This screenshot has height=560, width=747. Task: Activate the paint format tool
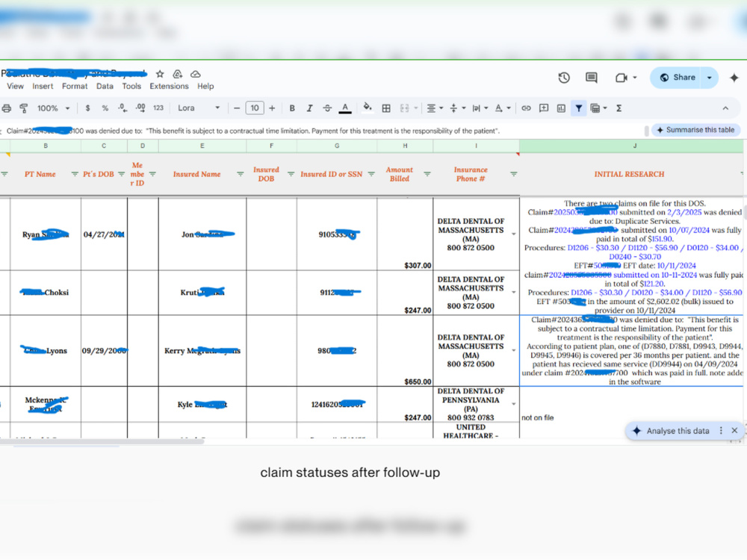click(x=23, y=108)
